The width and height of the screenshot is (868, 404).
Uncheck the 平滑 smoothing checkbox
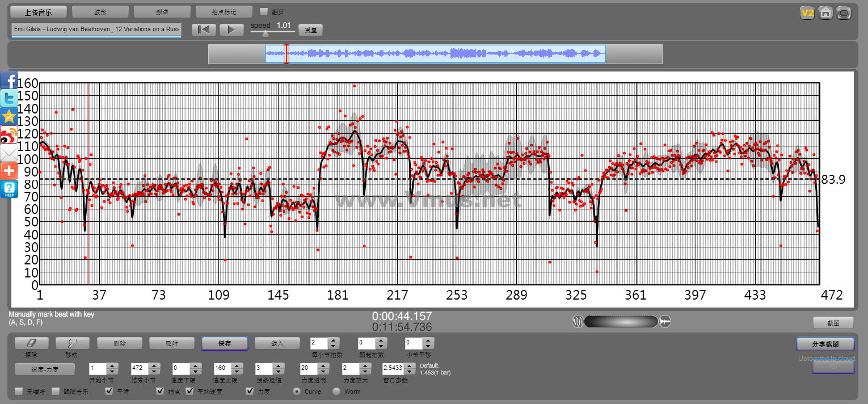tap(109, 392)
